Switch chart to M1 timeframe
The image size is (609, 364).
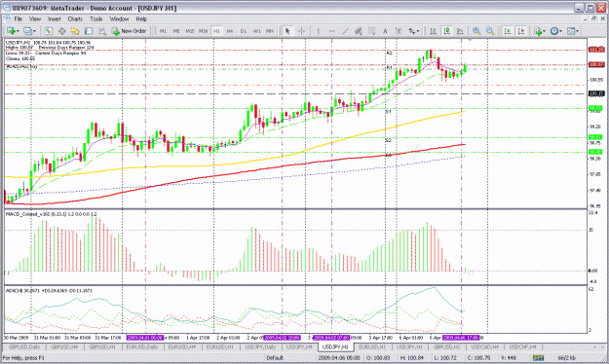pyautogui.click(x=163, y=31)
